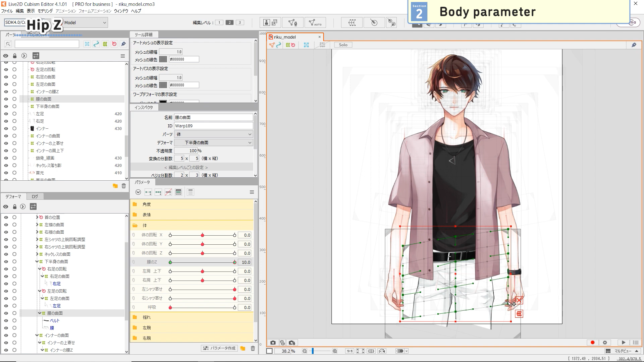Click the delete parameter trash icon
Screen dimensions: 644x362
tap(253, 349)
